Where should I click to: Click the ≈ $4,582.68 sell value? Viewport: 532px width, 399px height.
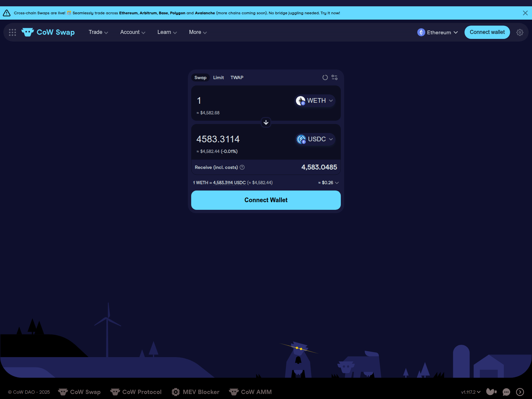(208, 113)
